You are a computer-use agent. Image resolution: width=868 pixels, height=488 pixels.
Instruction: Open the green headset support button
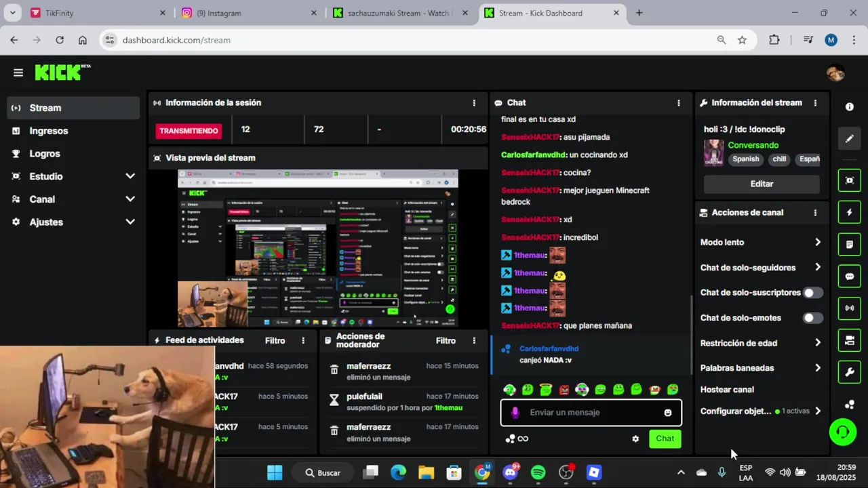tap(843, 432)
